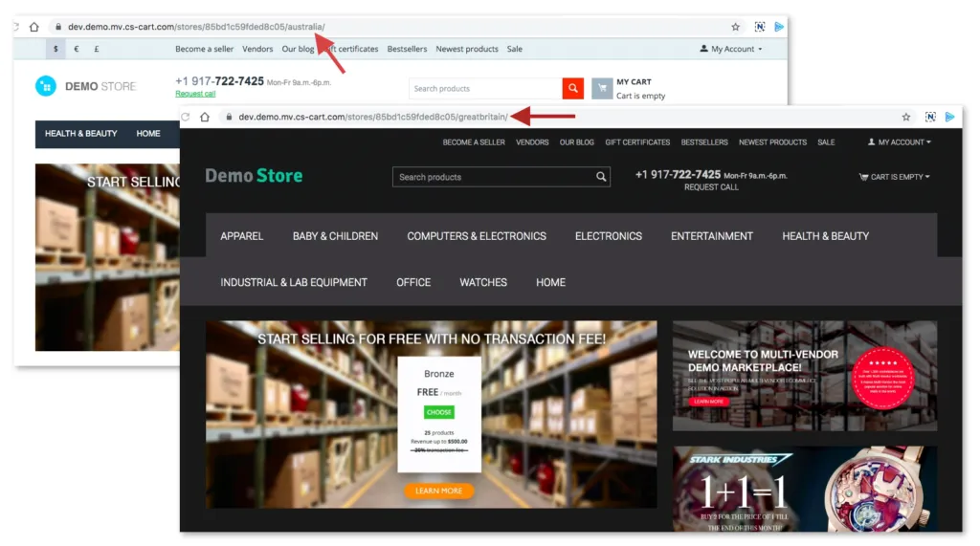
Task: Click BECOME A SELLER in dark store
Action: 474,142
